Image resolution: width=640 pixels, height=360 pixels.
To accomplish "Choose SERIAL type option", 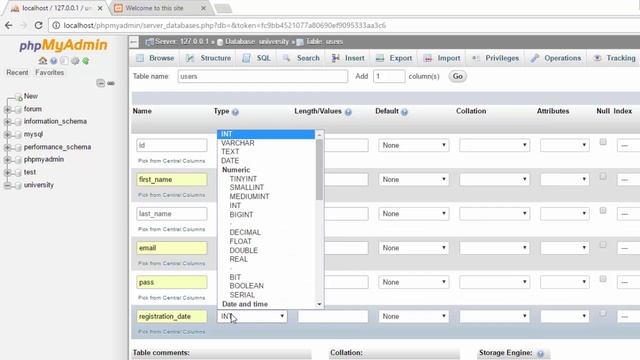I will coord(242,295).
